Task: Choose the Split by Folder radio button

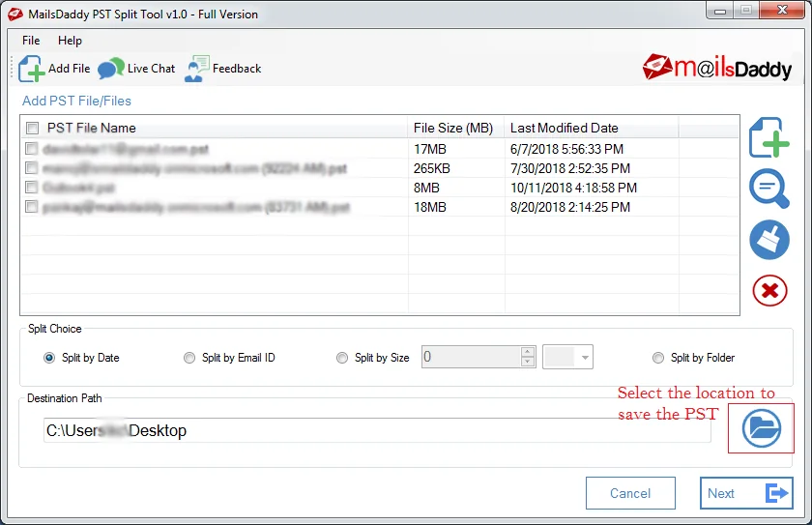Action: 658,358
